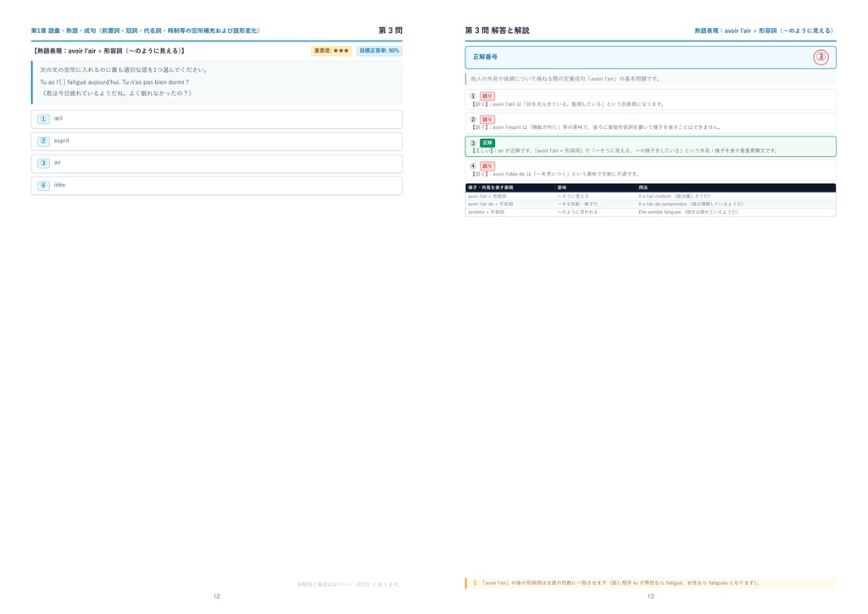Click the explanation text about avoir l'œil
868x614 pixels.
(x=567, y=104)
